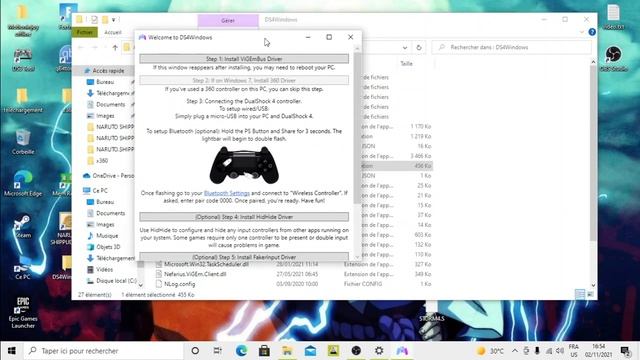Open Microsoft Store from the taskbar
Image resolution: width=640 pixels, height=360 pixels.
point(264,351)
